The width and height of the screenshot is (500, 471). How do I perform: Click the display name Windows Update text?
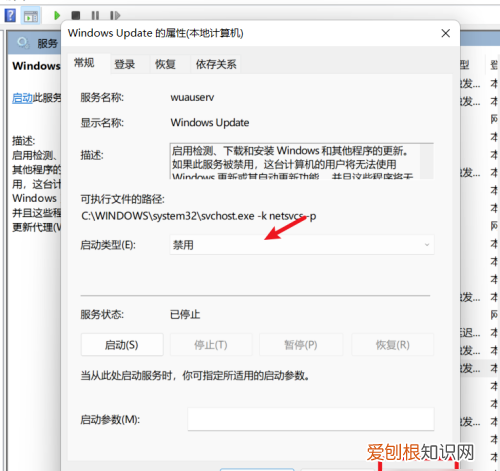[x=210, y=123]
